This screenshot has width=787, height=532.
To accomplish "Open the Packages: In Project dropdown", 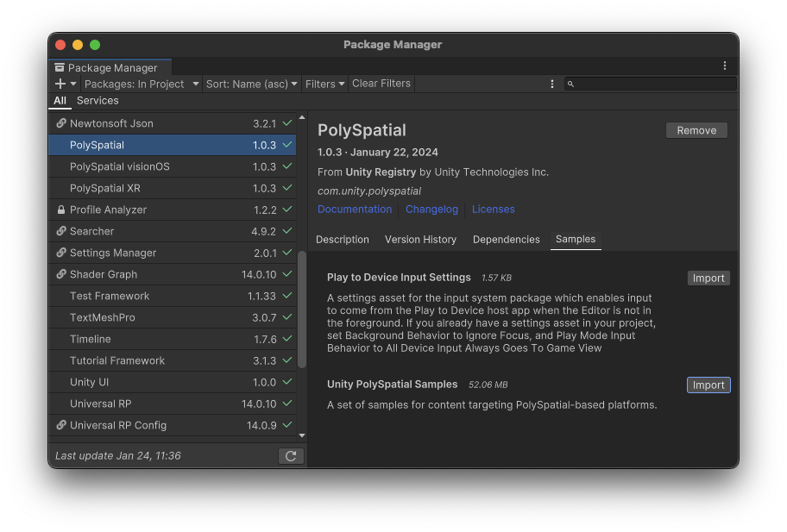I will coord(141,84).
